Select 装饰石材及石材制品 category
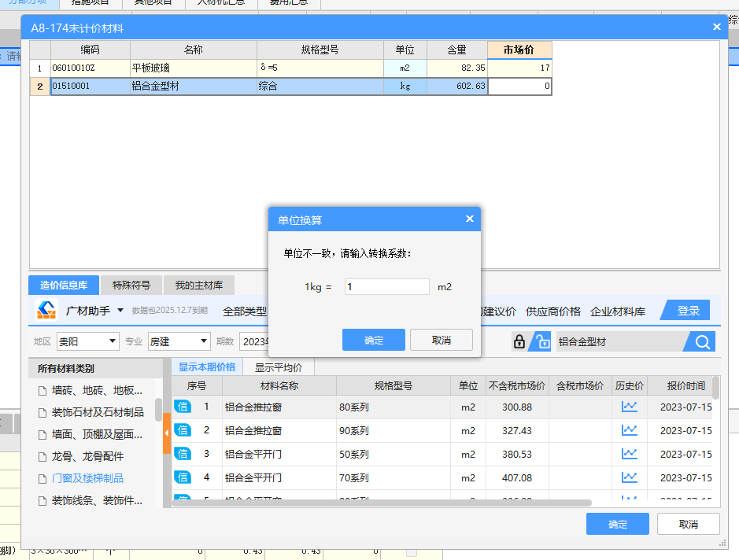This screenshot has width=739, height=560. (98, 413)
